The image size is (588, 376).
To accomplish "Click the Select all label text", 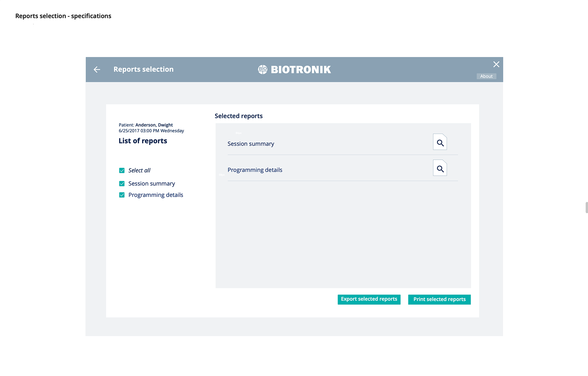I will [x=139, y=170].
